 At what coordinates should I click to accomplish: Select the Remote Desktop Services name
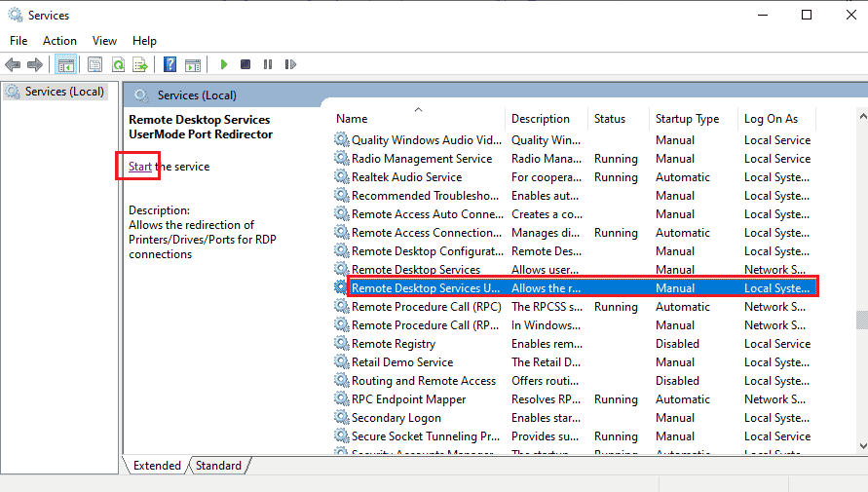click(416, 270)
